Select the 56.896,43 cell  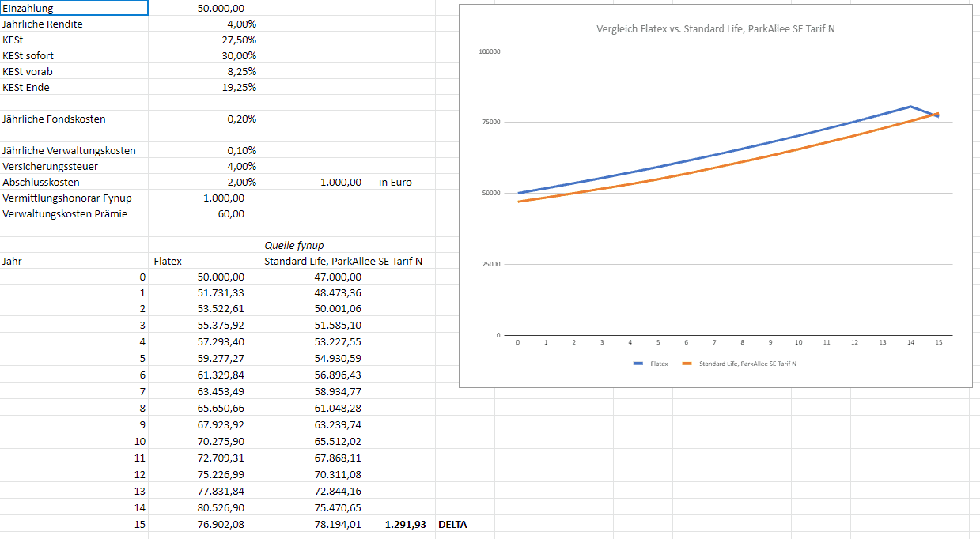(317, 374)
